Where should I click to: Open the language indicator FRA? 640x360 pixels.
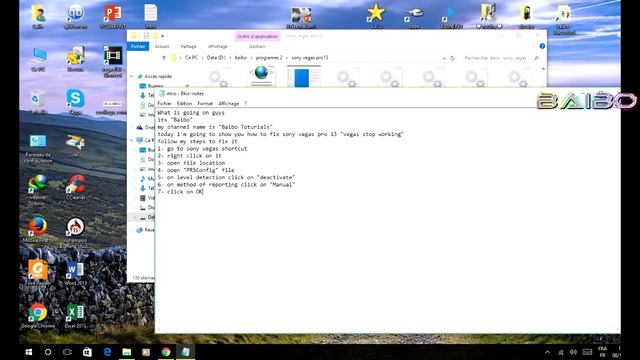(x=602, y=352)
